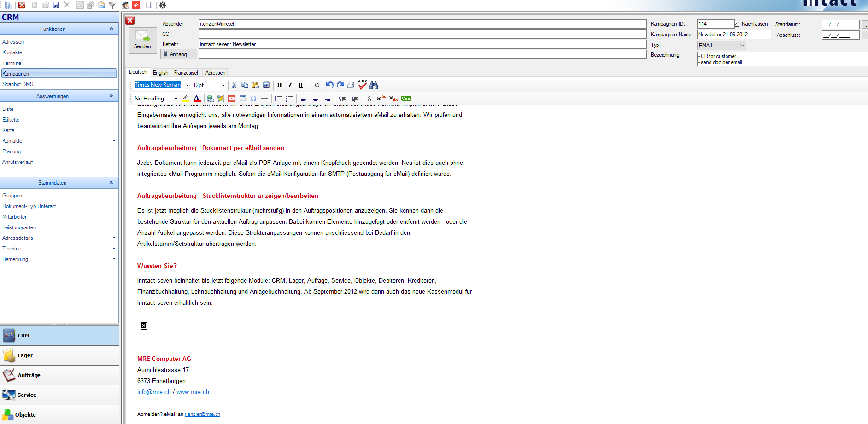Viewport: 868px width, 424px height.
Task: Click the insert table icon
Action: (243, 99)
